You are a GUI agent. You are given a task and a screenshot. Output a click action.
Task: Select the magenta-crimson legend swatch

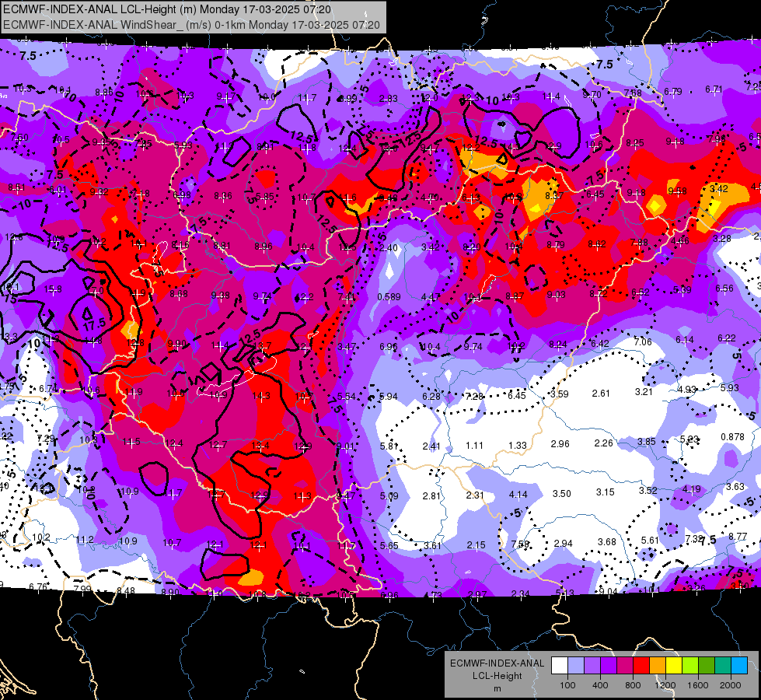click(625, 666)
